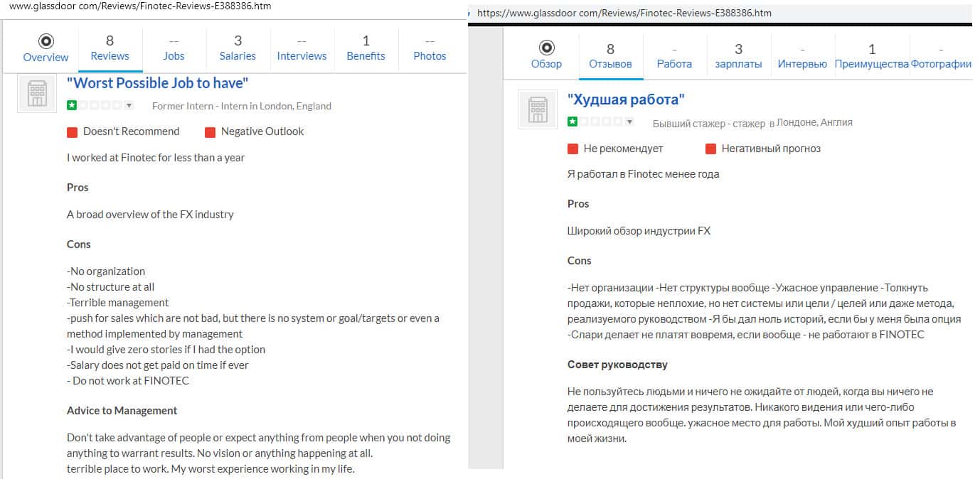Image resolution: width=980 pixels, height=479 pixels.
Task: Click the green one-star rating in the Russian review
Action: 572,122
